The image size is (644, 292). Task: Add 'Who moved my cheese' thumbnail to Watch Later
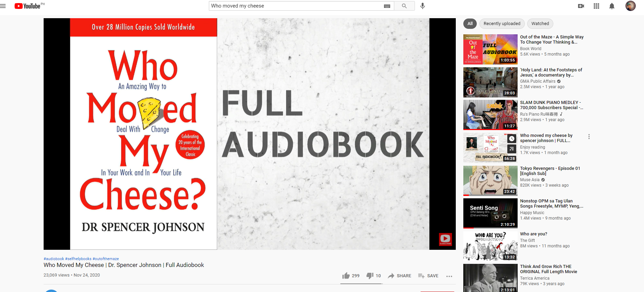point(512,139)
